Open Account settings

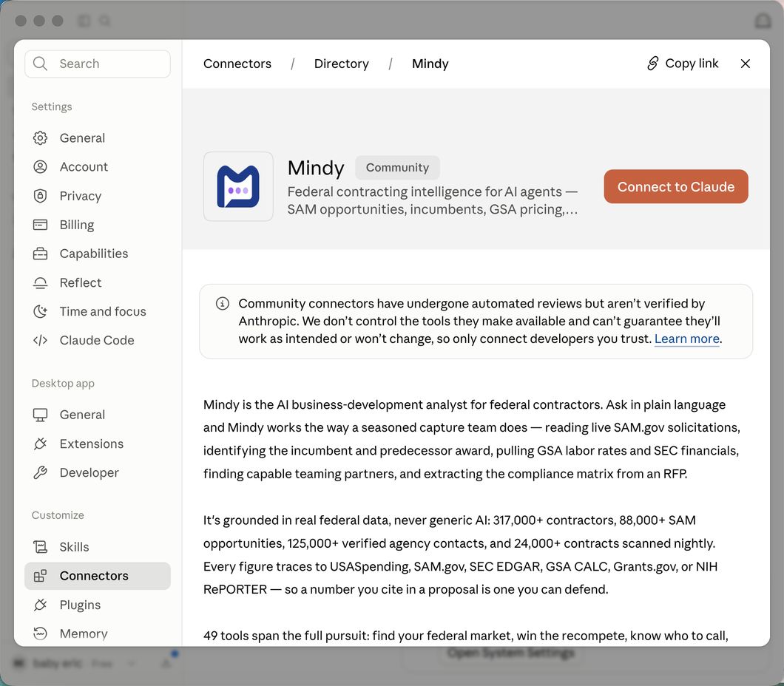coord(98,167)
